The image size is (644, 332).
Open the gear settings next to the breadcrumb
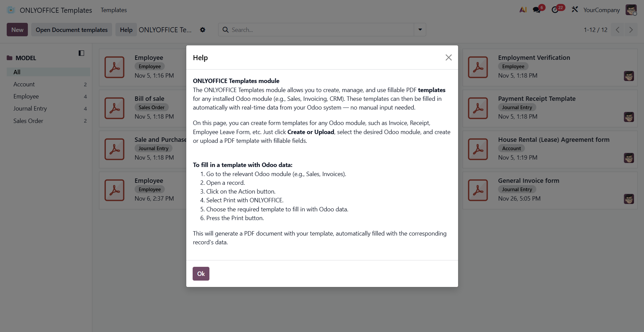tap(203, 30)
